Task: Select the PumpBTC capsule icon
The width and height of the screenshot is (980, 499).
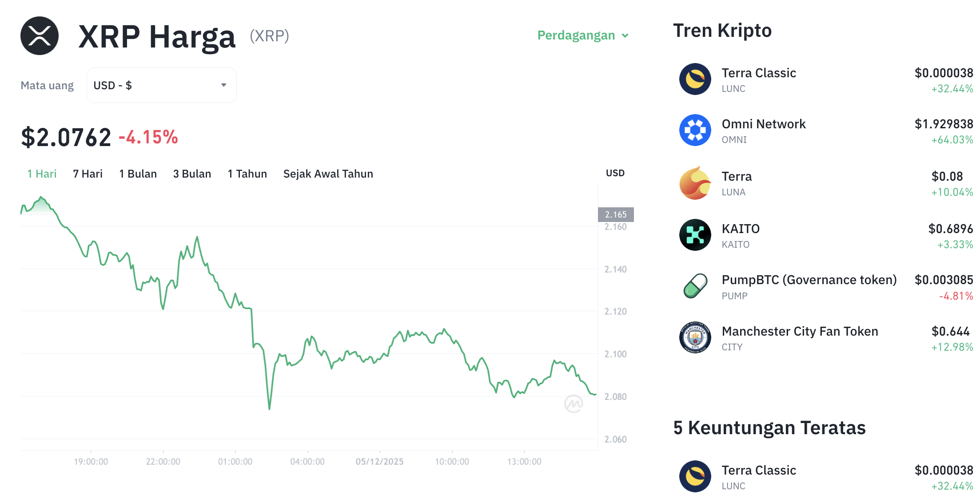Action: pyautogui.click(x=695, y=286)
